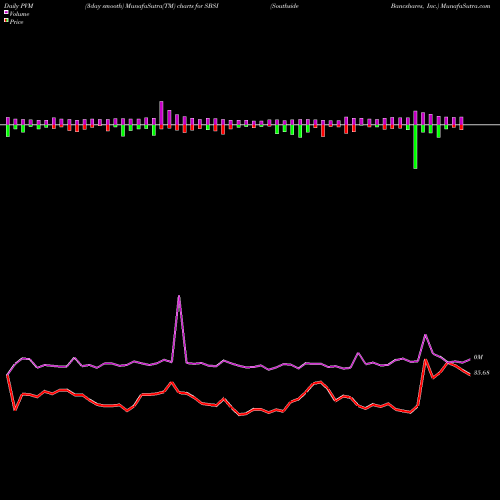Click the 'Volume' legend label
This screenshot has width=500, height=500.
point(19,14)
